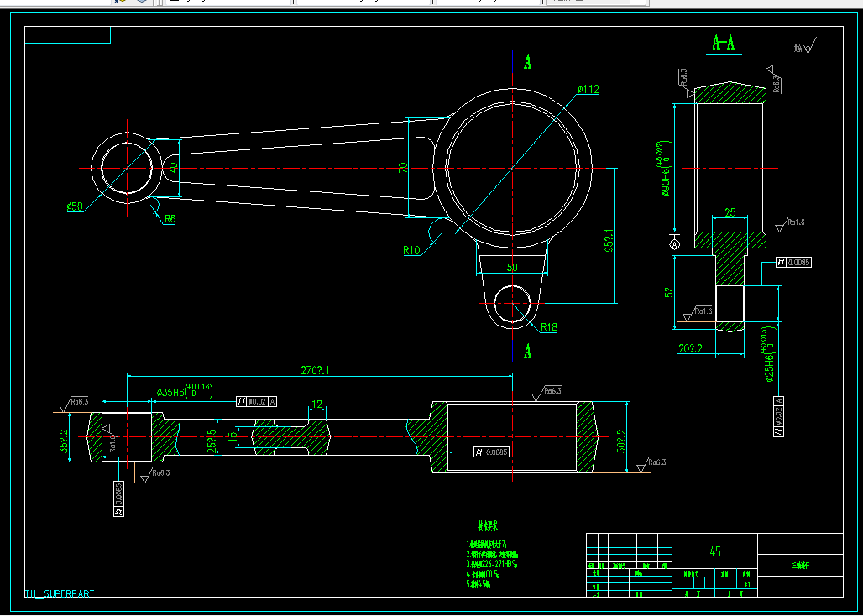Image resolution: width=863 pixels, height=616 pixels.
Task: Select the 1:1 scale value in title block
Action: 747,584
